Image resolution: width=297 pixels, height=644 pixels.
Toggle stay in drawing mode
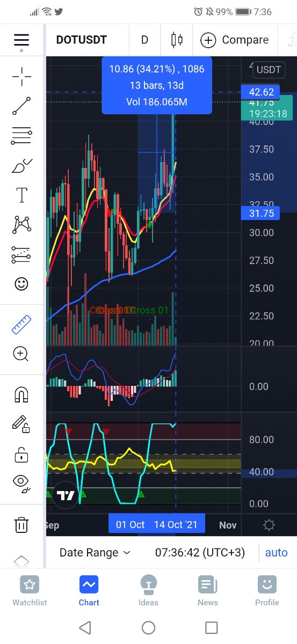pos(21,424)
